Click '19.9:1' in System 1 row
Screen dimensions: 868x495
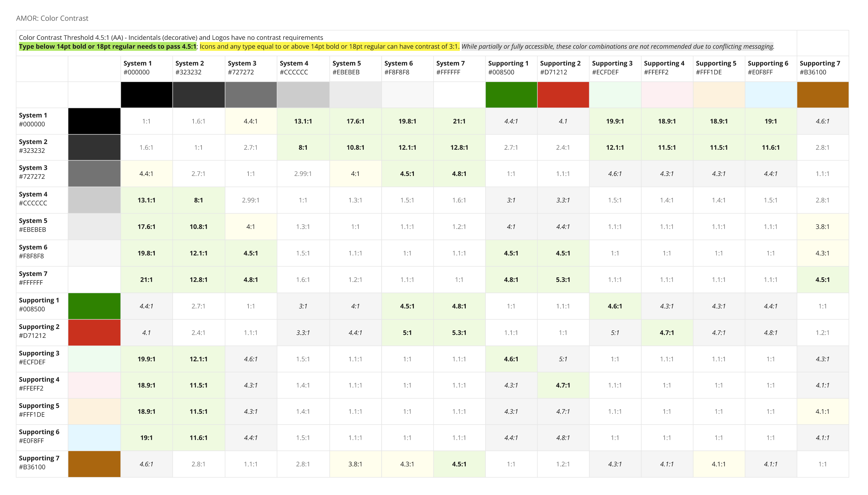pyautogui.click(x=615, y=121)
